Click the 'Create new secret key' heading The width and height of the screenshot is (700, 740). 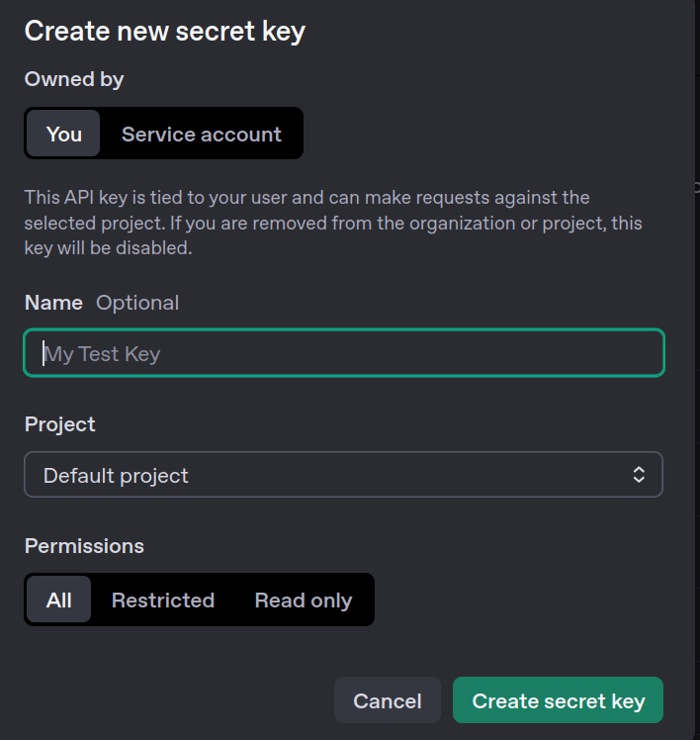pyautogui.click(x=164, y=31)
